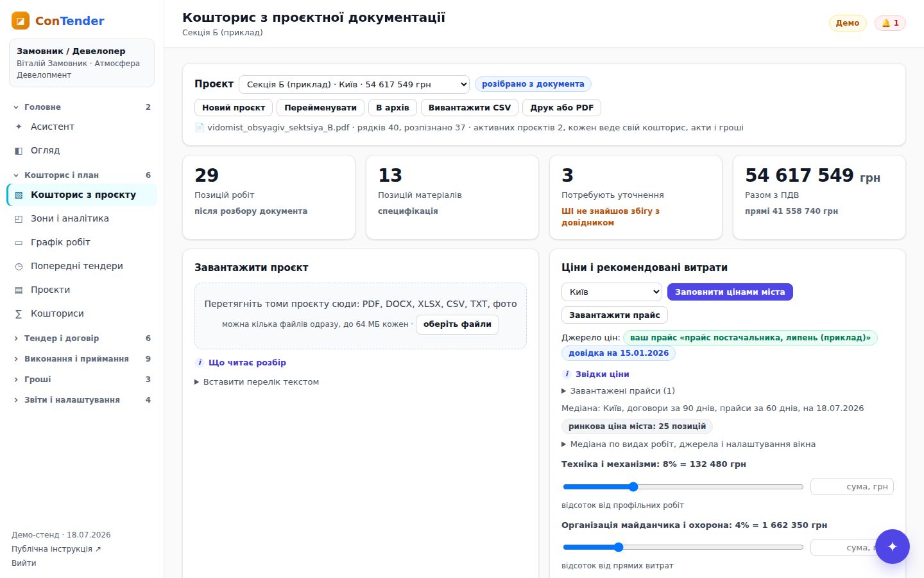The width and height of the screenshot is (924, 578).
Task: Collapse the Головне sidebar group
Action: click(81, 107)
